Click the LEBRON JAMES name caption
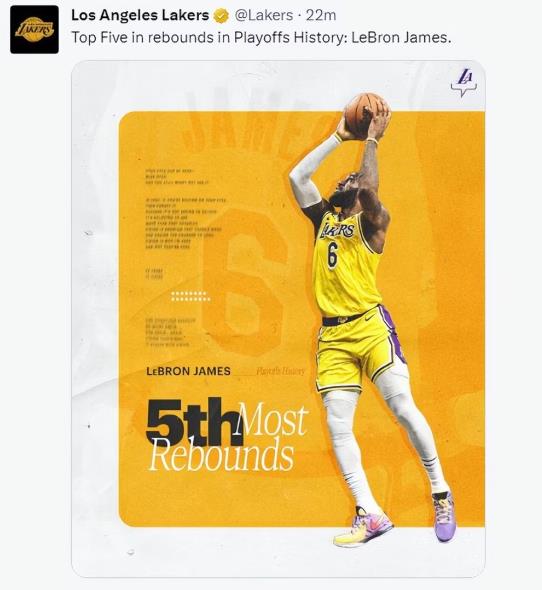Viewport: 542px width, 590px height. tap(188, 371)
